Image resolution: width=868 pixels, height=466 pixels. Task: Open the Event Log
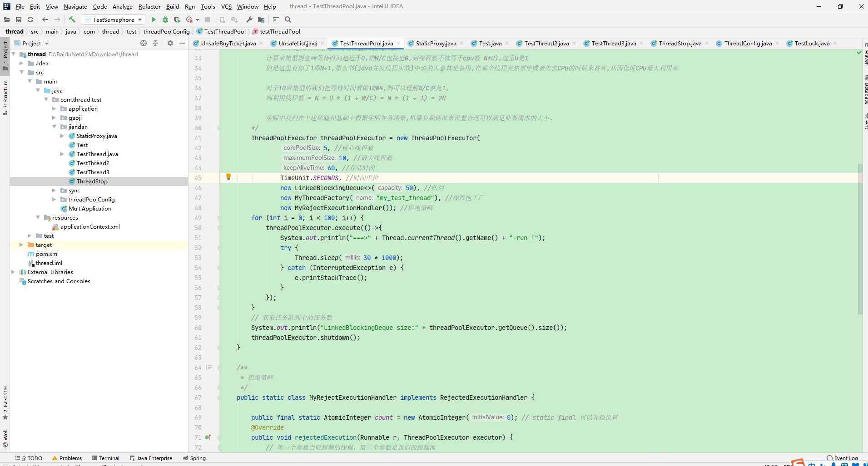tap(843, 458)
